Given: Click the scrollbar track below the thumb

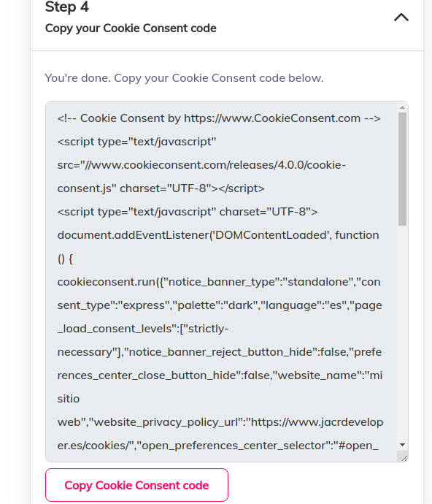Looking at the screenshot, I should coord(403,332).
